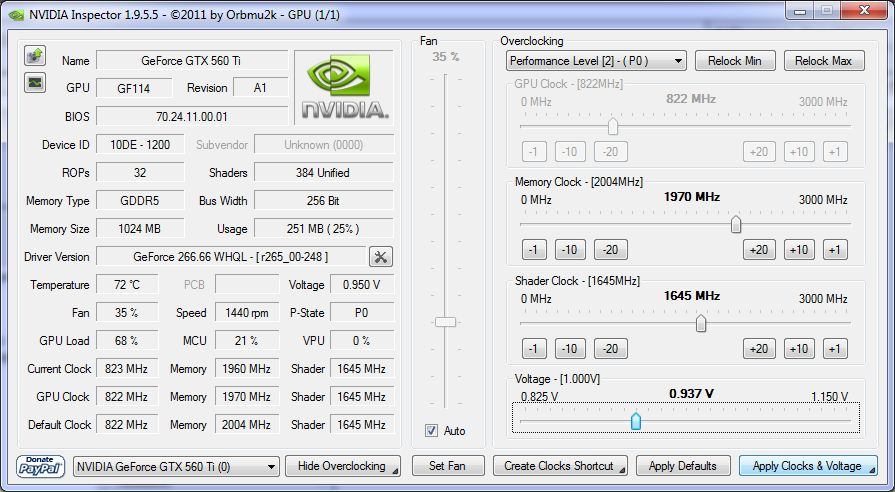This screenshot has height=492, width=895.
Task: Increase Memory Clock by 20 MHz
Action: (759, 250)
